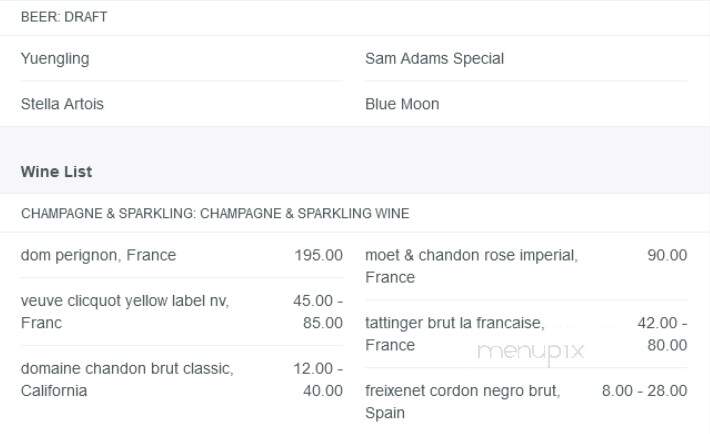Click the 12.00 - 40.00 domaine chandon price
Viewport: 710px width, 434px height.
pyautogui.click(x=318, y=380)
